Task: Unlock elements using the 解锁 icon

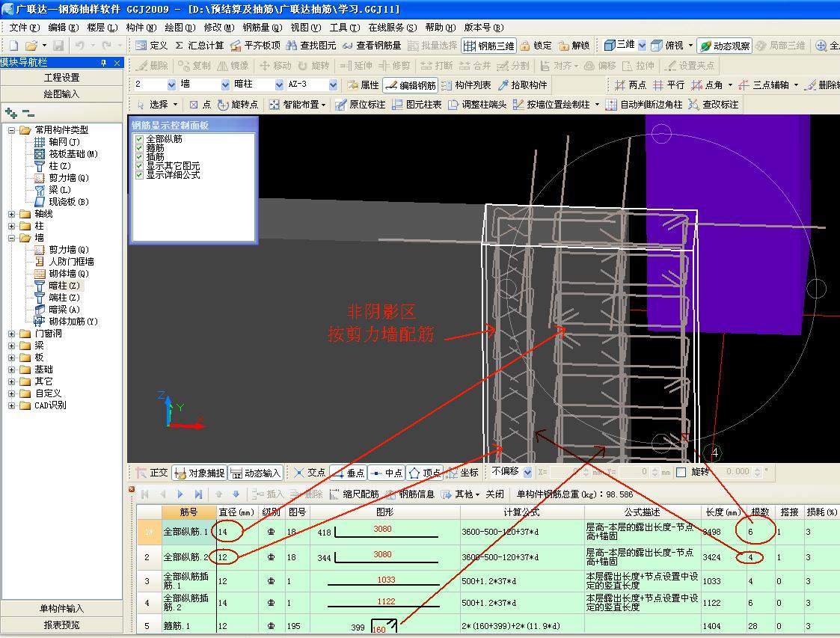Action: tap(574, 46)
